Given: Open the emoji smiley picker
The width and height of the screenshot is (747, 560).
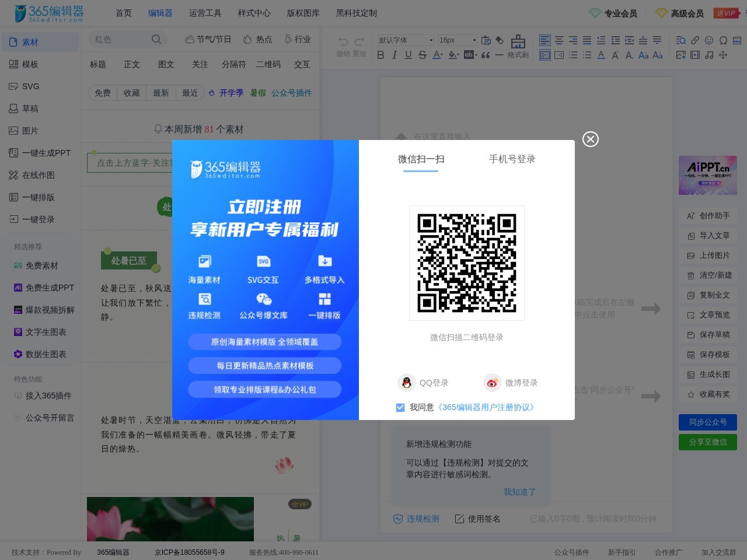Looking at the screenshot, I should 709,40.
